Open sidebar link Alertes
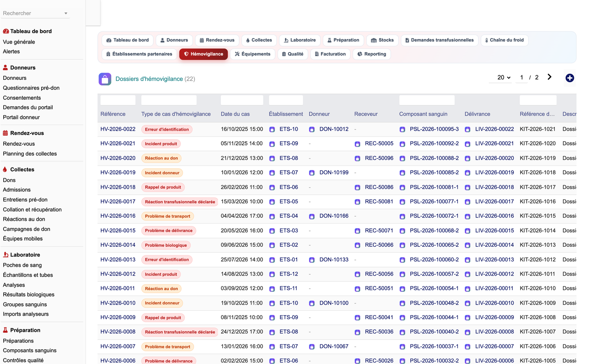 (11, 52)
